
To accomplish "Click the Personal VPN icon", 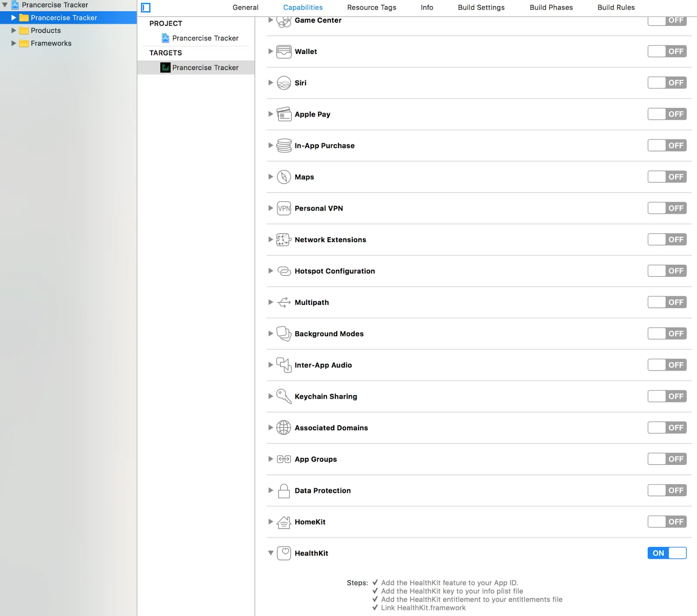I will (284, 208).
